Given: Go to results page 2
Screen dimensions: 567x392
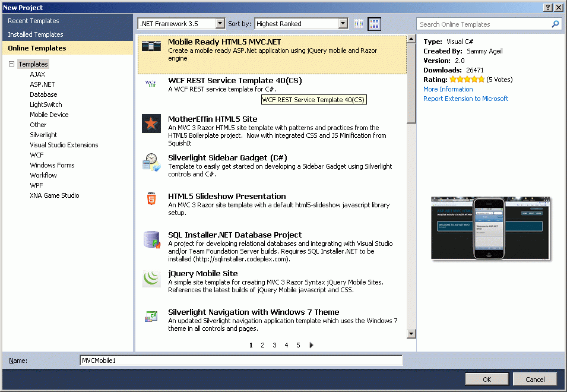Looking at the screenshot, I should [x=262, y=345].
